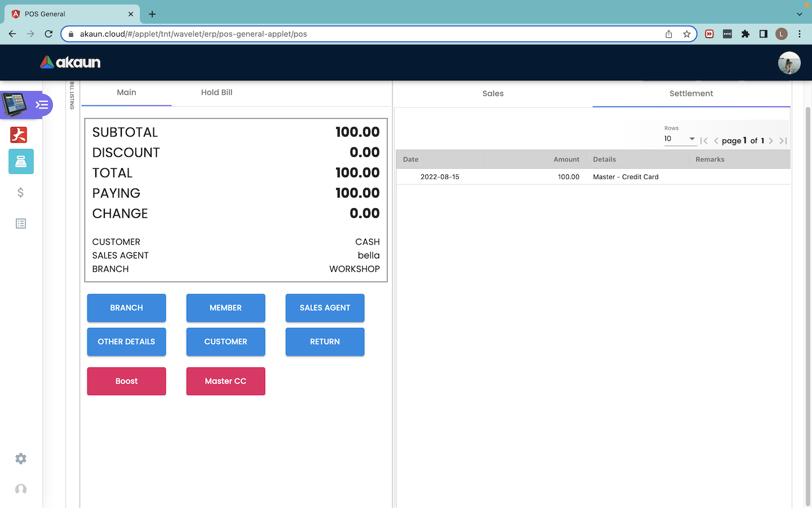Go back using browser back arrow
The image size is (812, 508).
click(x=12, y=34)
